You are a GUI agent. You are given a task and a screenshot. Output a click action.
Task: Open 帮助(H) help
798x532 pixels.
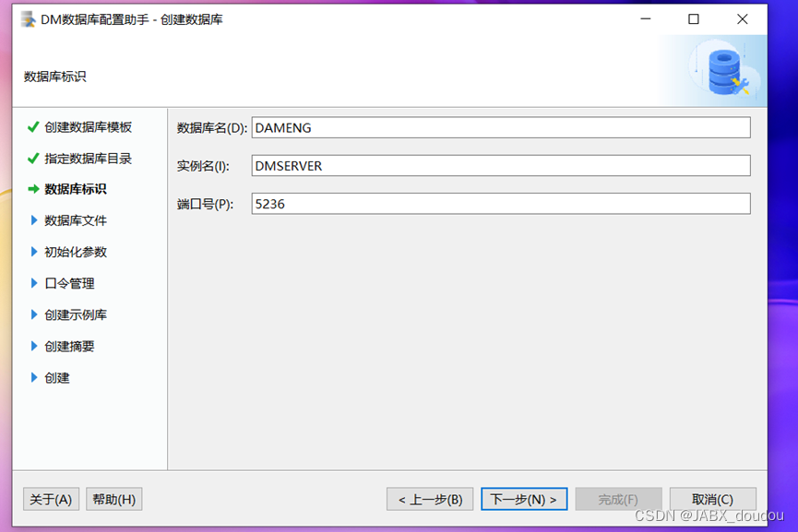(114, 500)
